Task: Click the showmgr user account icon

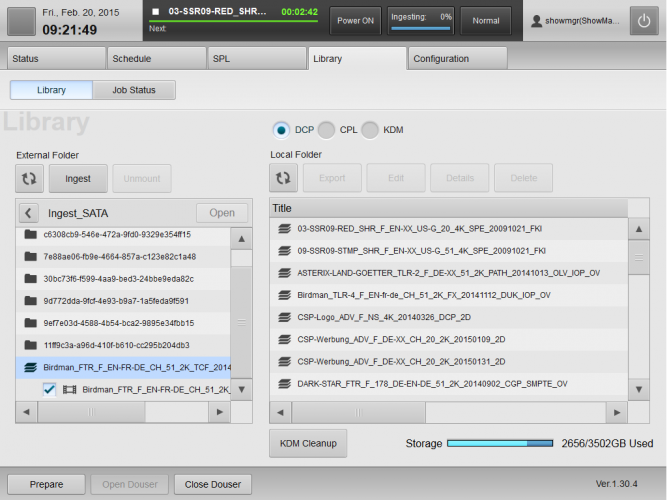Action: pos(537,21)
